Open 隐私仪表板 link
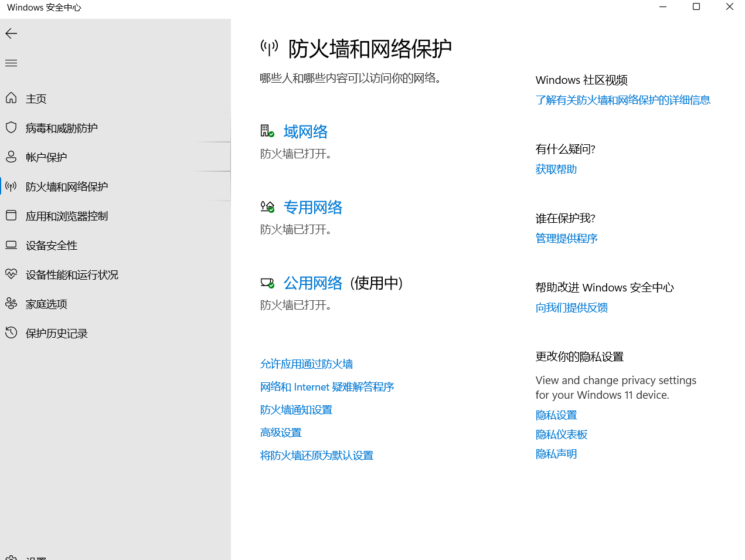 [x=562, y=435]
